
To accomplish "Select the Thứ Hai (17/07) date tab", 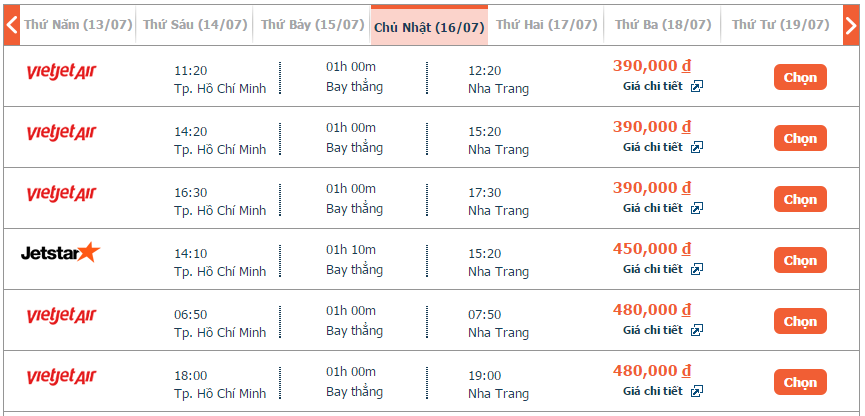I will (x=546, y=25).
